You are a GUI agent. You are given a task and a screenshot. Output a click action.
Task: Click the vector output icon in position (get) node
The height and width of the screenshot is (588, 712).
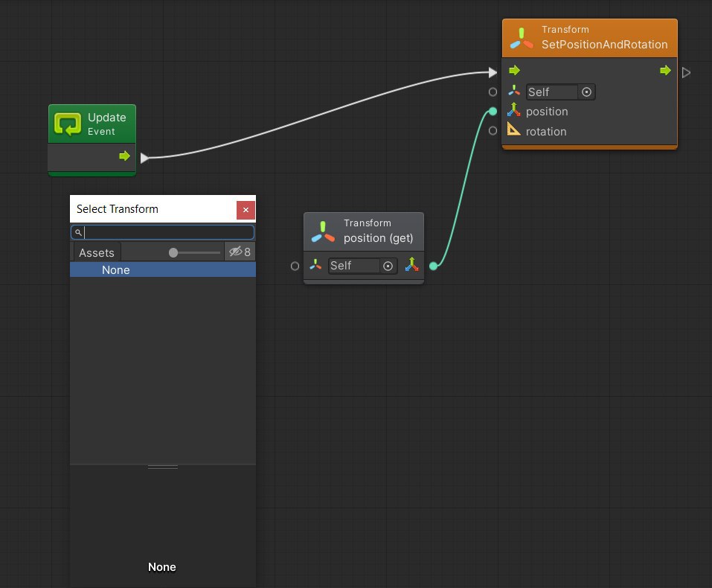[x=412, y=264]
